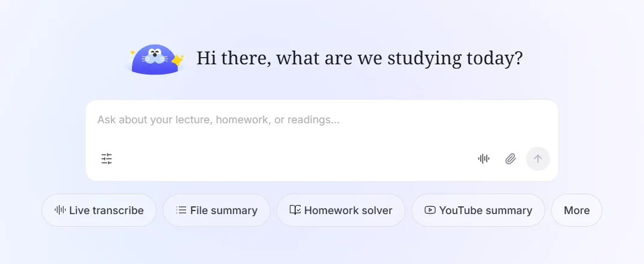Click the greeting heading text
Image resolution: width=644 pixels, height=264 pixels.
tap(359, 58)
